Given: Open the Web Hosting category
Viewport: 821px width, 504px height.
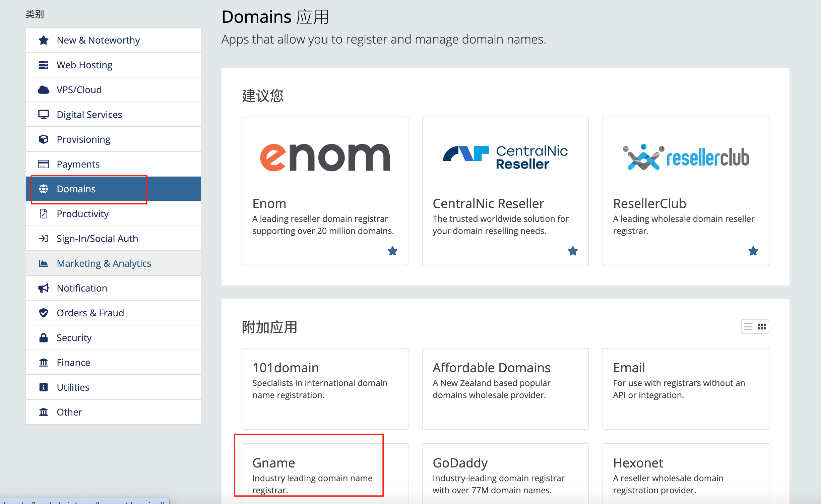Looking at the screenshot, I should click(x=113, y=65).
